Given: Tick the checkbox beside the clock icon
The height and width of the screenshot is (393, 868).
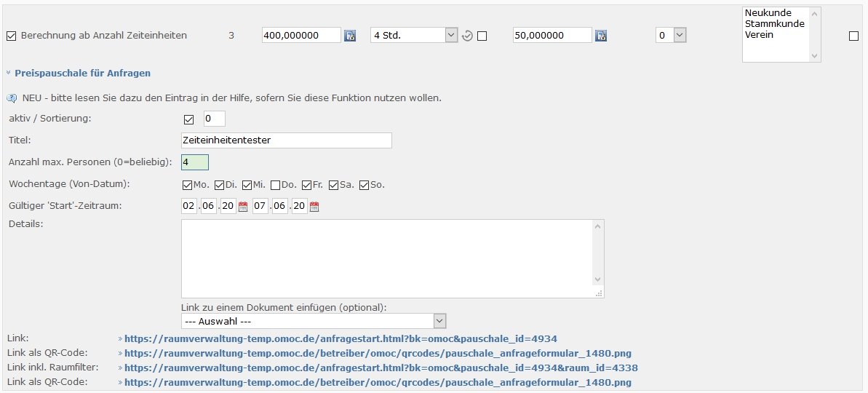Looking at the screenshot, I should click(482, 36).
